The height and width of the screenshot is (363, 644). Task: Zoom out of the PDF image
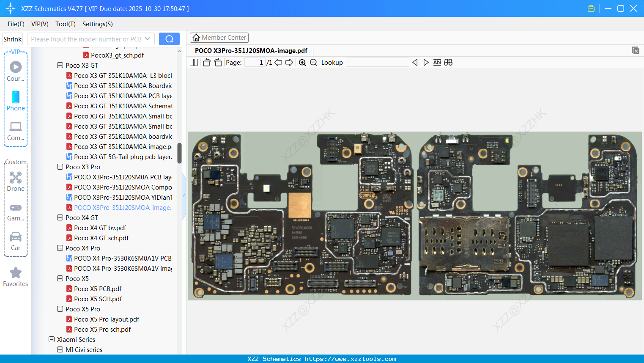tap(313, 63)
